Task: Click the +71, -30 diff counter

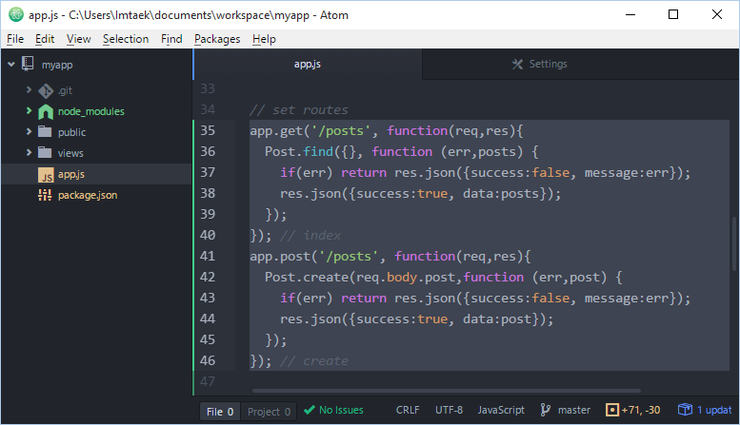Action: click(640, 410)
